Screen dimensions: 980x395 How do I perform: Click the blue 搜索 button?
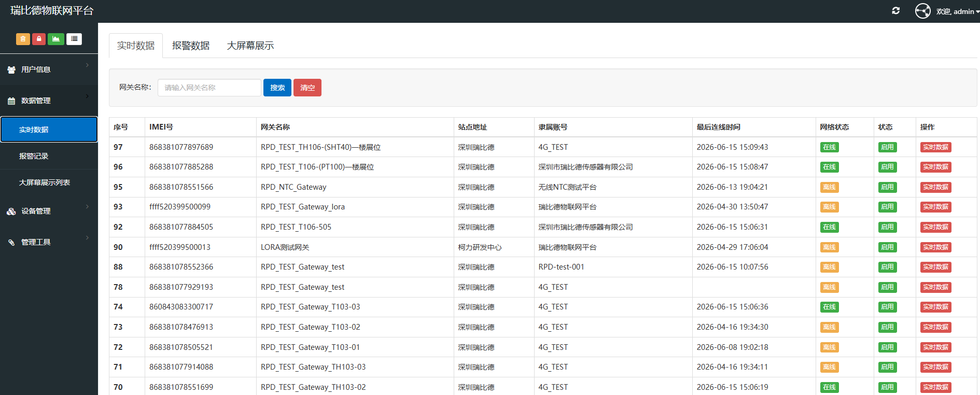coord(277,88)
